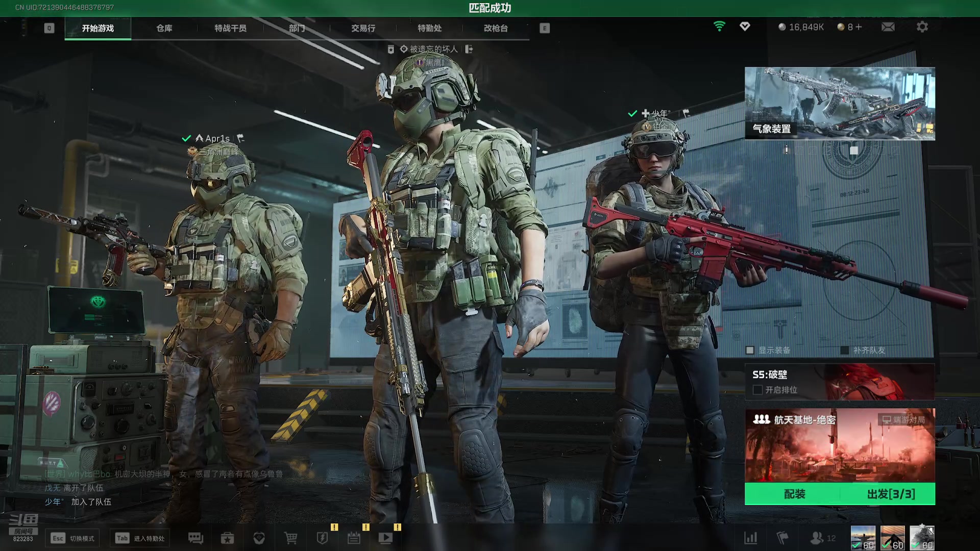
Task: Click the Esc 切换模式 button
Action: (x=72, y=538)
